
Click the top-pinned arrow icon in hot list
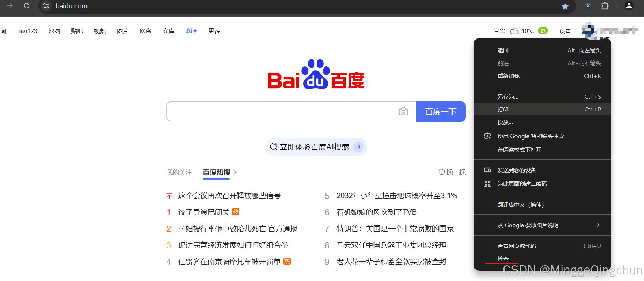click(x=169, y=196)
